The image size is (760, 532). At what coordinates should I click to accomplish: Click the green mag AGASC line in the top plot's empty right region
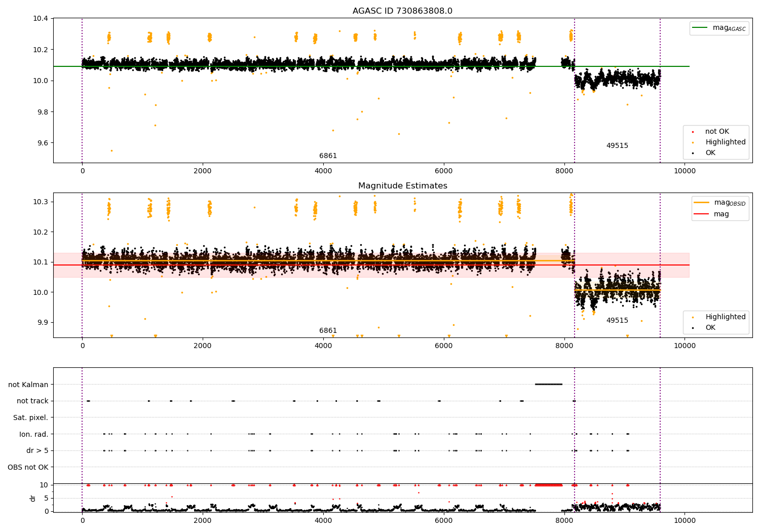click(675, 66)
